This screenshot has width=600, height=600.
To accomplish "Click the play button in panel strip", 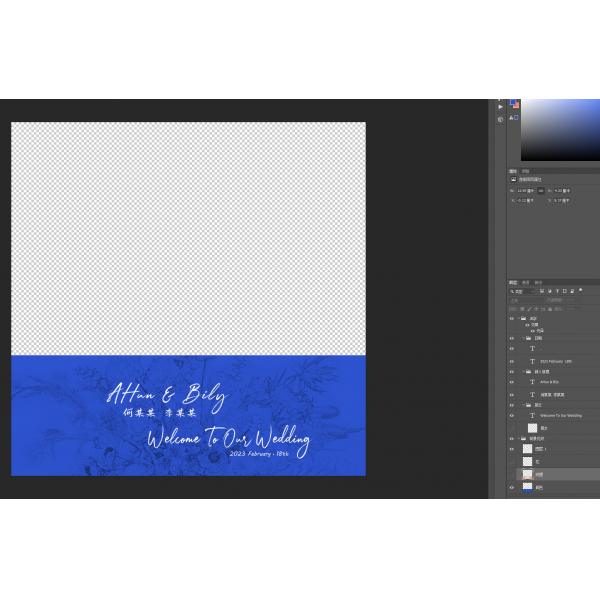I will click(501, 106).
